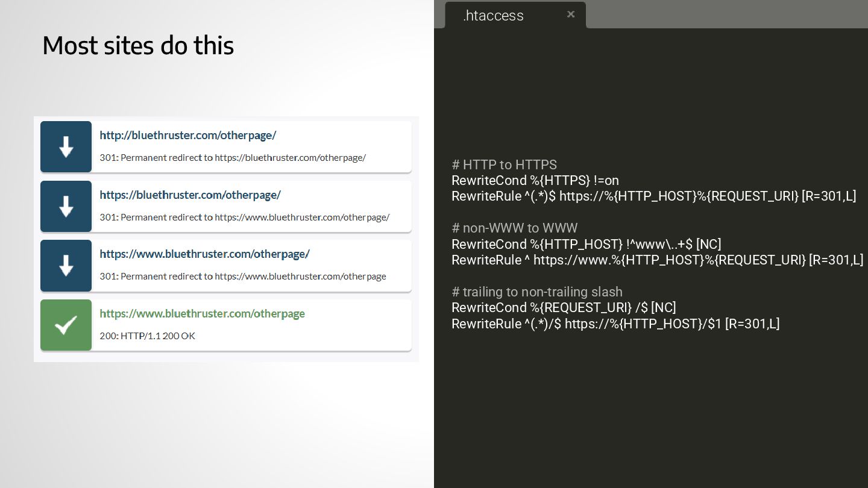Click the 200: HTTP/1.1 200 OK status text
Viewport: 868px width, 488px height.
click(x=147, y=336)
